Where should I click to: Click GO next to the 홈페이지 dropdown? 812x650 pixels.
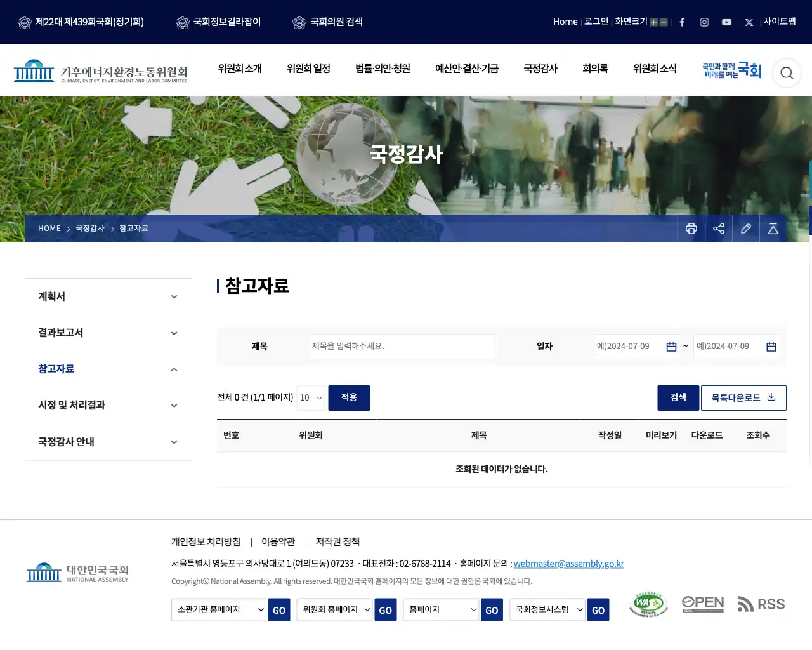click(x=492, y=610)
